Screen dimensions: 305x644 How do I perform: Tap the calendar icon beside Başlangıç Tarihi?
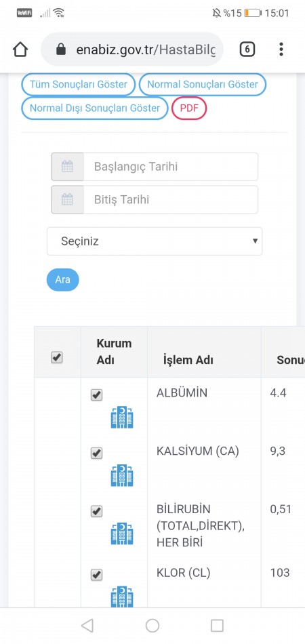tap(67, 167)
